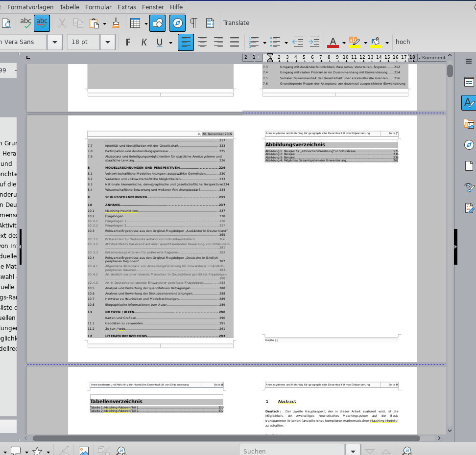Open the Tabelle menu

pyautogui.click(x=70, y=7)
